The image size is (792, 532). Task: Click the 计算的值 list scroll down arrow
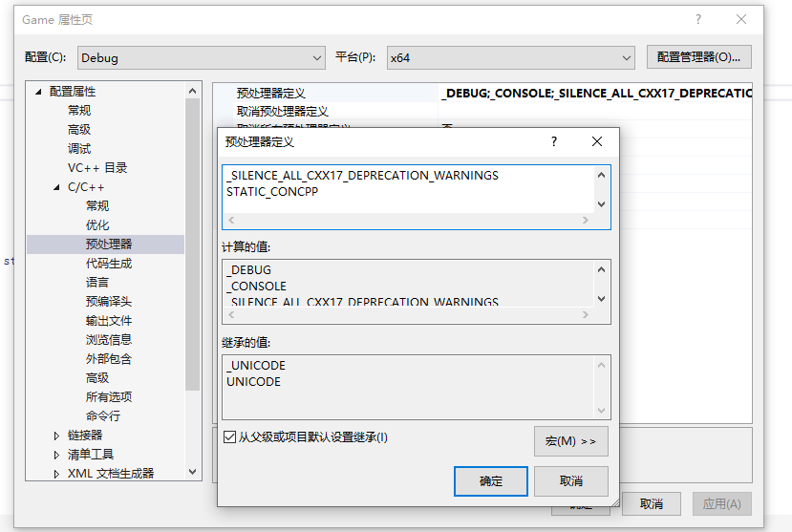tap(601, 299)
